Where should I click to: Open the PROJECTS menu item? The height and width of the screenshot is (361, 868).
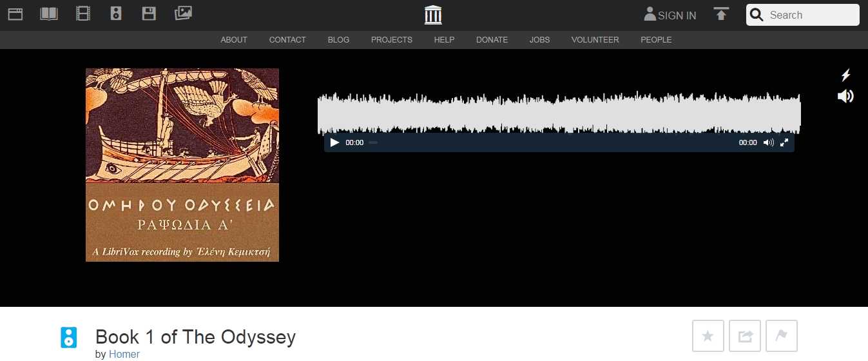[391, 40]
